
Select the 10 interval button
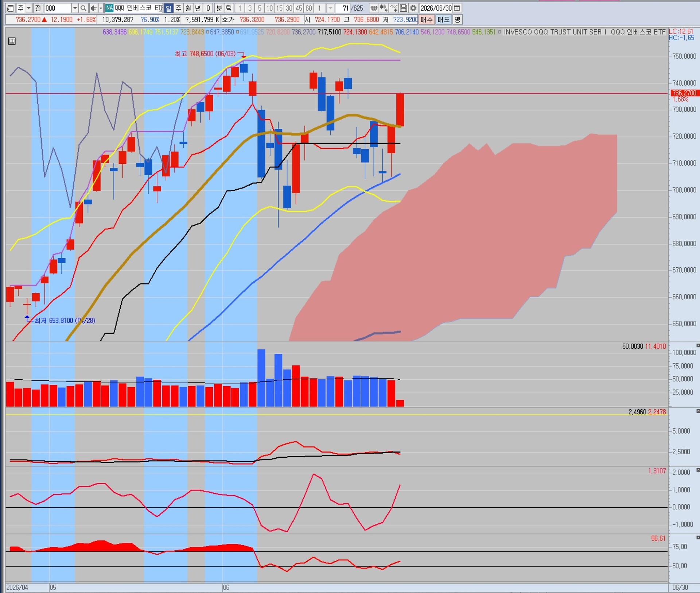tap(269, 8)
